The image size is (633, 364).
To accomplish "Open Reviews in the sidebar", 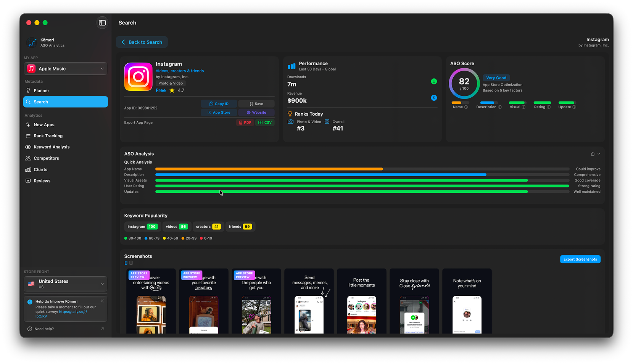I will click(x=66, y=181).
